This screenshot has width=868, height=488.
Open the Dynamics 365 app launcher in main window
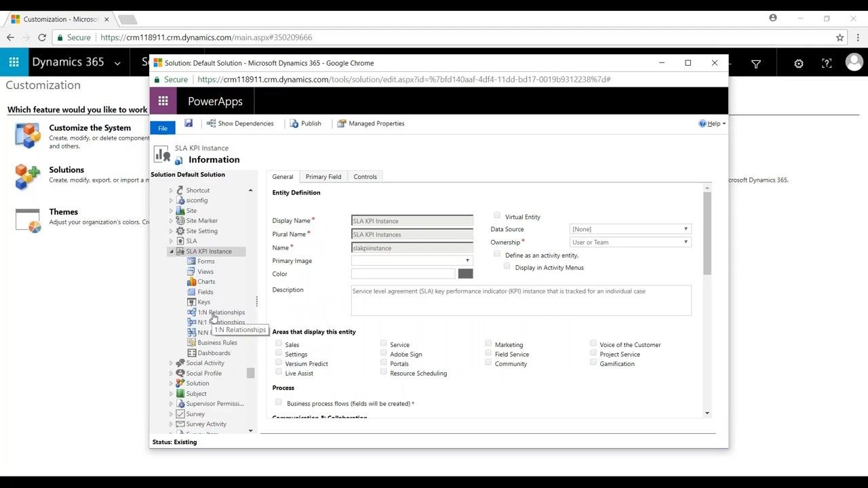click(x=14, y=62)
